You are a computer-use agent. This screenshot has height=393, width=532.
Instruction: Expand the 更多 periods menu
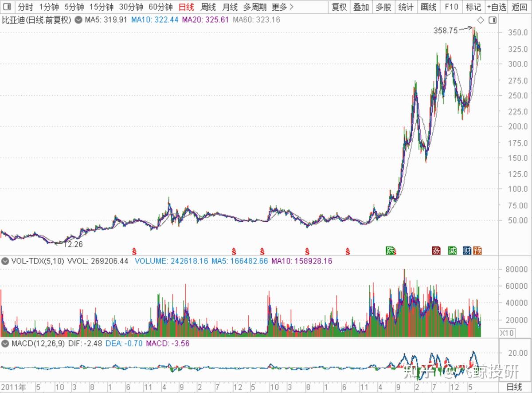pos(282,7)
